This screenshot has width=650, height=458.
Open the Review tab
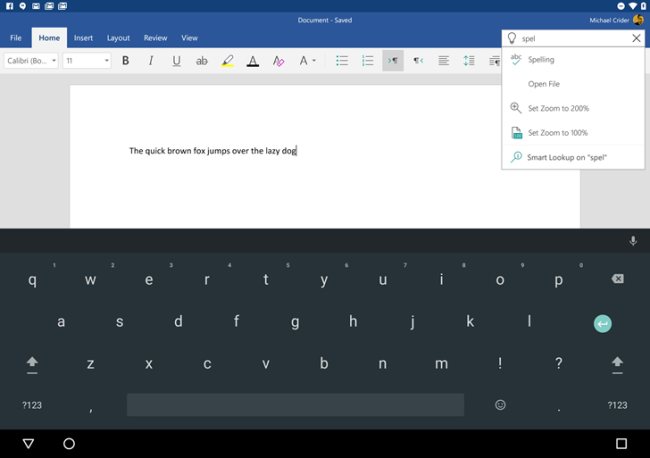(x=155, y=38)
